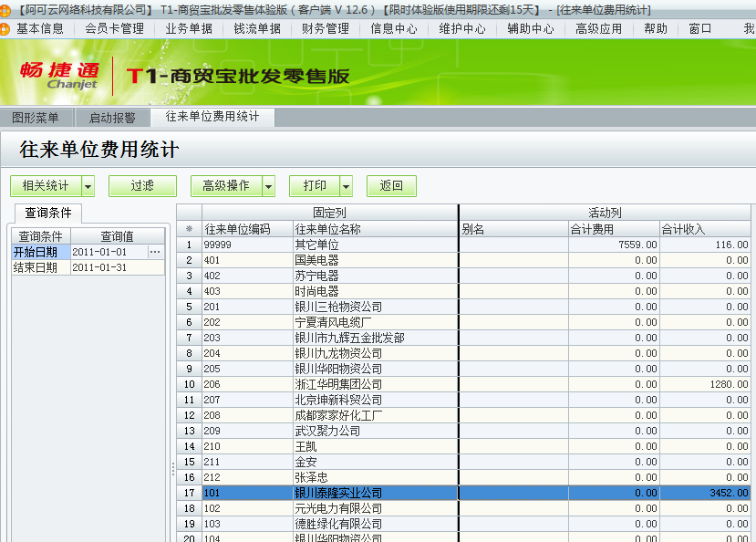Click the 1280.00 合计收入 cell
Screen dimensions: 756x542
705,384
